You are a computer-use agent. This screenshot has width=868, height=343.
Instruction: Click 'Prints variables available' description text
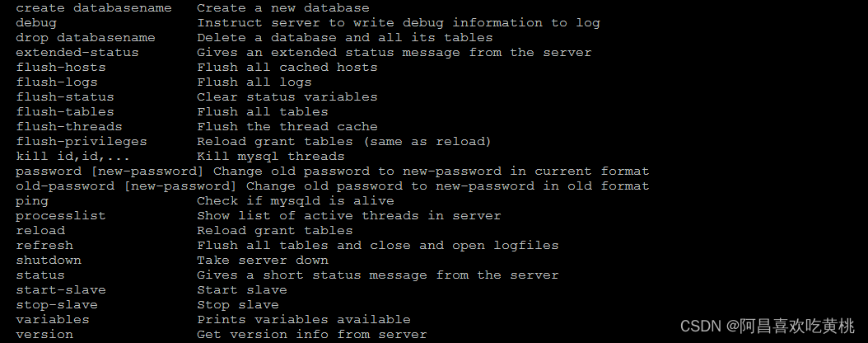point(304,320)
